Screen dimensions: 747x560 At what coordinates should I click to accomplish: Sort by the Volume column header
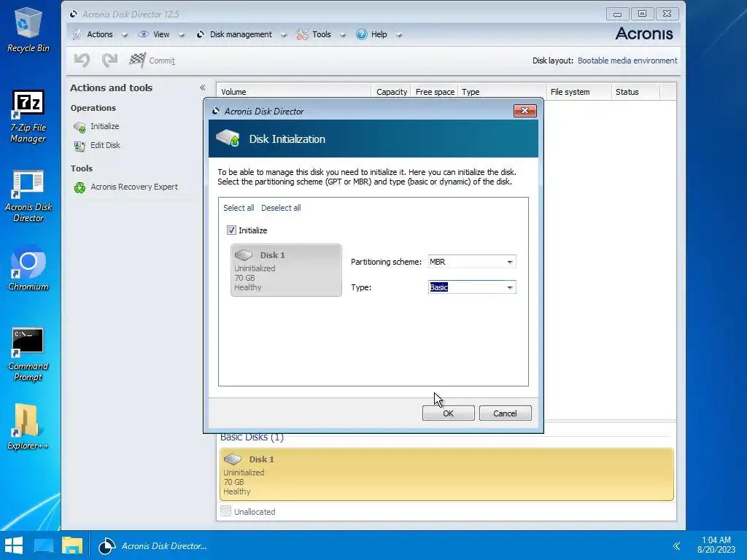click(x=293, y=92)
